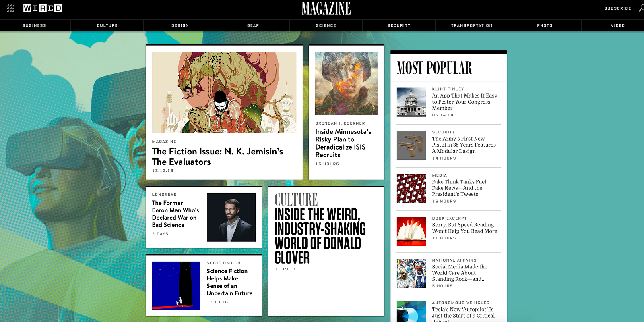The width and height of the screenshot is (644, 322).
Task: Open the Science Fiction Uncertain Future article
Action: click(x=229, y=282)
